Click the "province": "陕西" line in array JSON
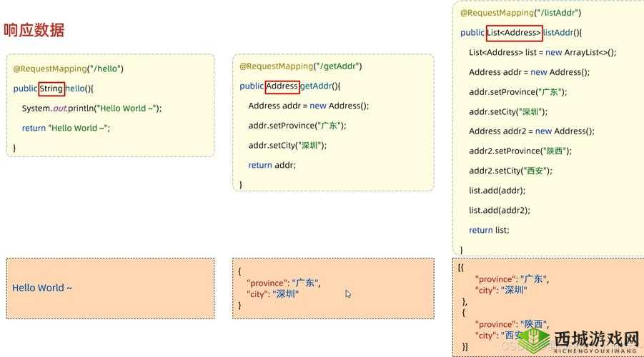 [x=512, y=324]
